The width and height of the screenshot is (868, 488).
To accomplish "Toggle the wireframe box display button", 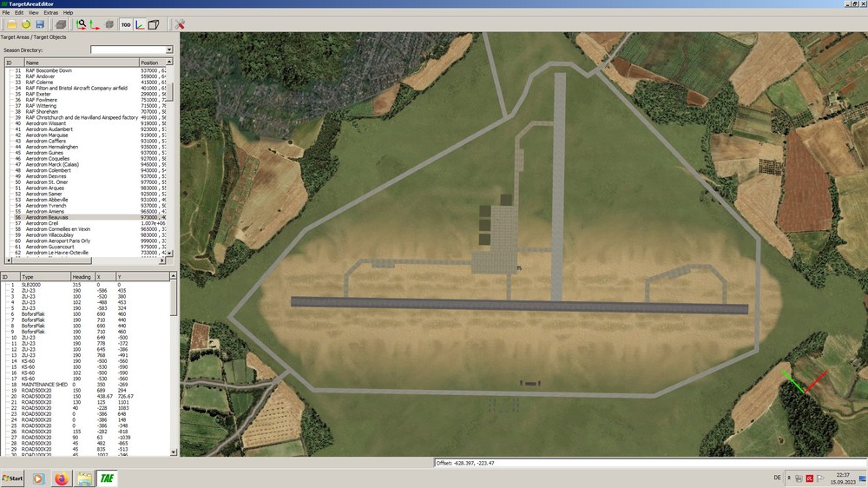I will [x=154, y=24].
